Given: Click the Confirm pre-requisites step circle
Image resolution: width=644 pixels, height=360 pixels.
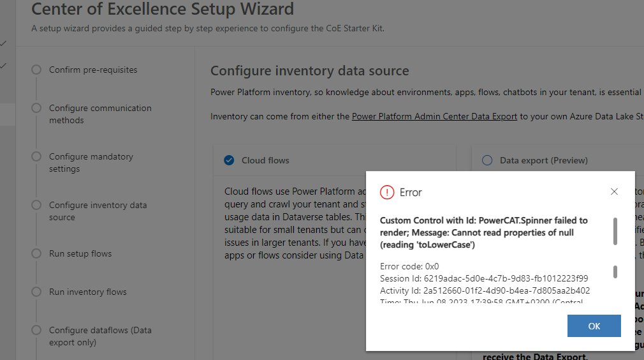Looking at the screenshot, I should (36, 70).
